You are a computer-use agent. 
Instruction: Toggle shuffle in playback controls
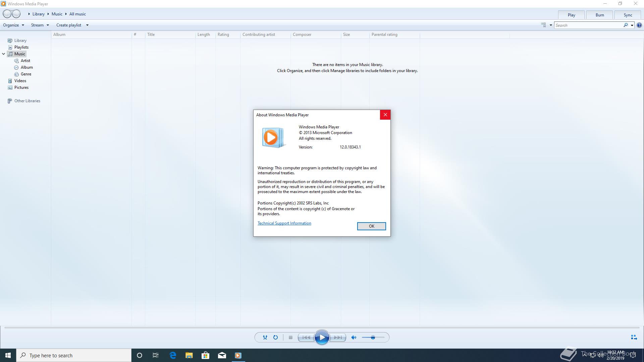(265, 338)
